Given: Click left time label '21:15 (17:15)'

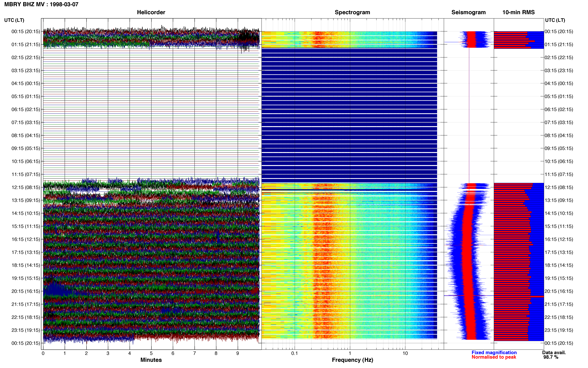Looking at the screenshot, I should pos(26,304).
